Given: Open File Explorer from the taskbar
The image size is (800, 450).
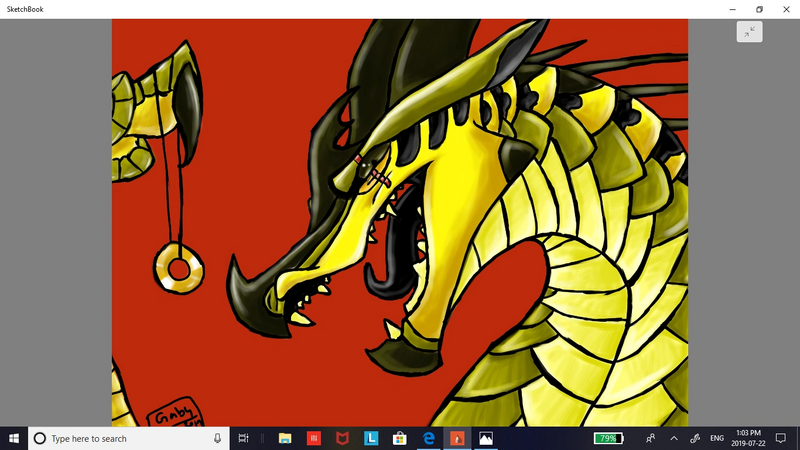Looking at the screenshot, I should (x=285, y=438).
